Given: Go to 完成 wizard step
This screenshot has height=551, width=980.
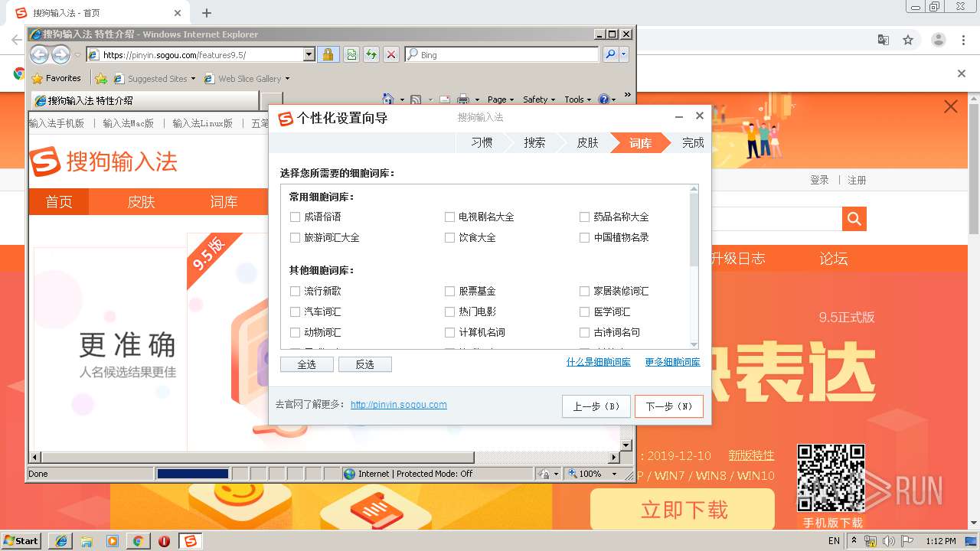Looking at the screenshot, I should click(693, 142).
